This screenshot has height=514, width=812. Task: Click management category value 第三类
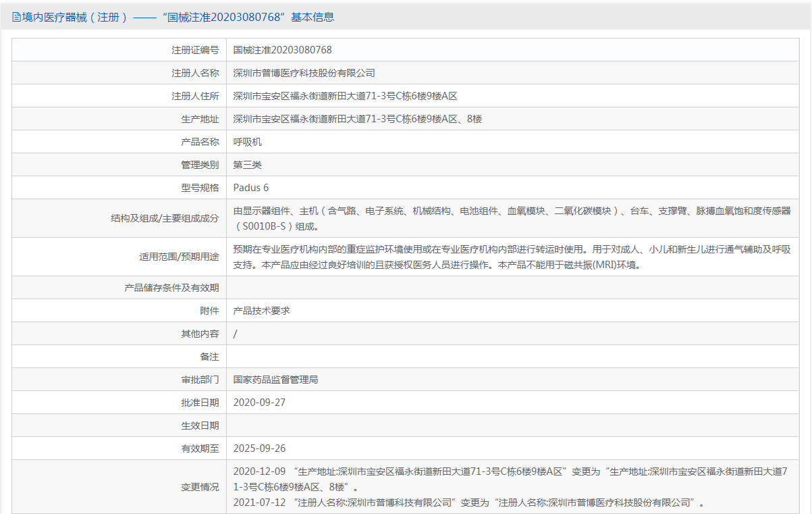point(247,165)
